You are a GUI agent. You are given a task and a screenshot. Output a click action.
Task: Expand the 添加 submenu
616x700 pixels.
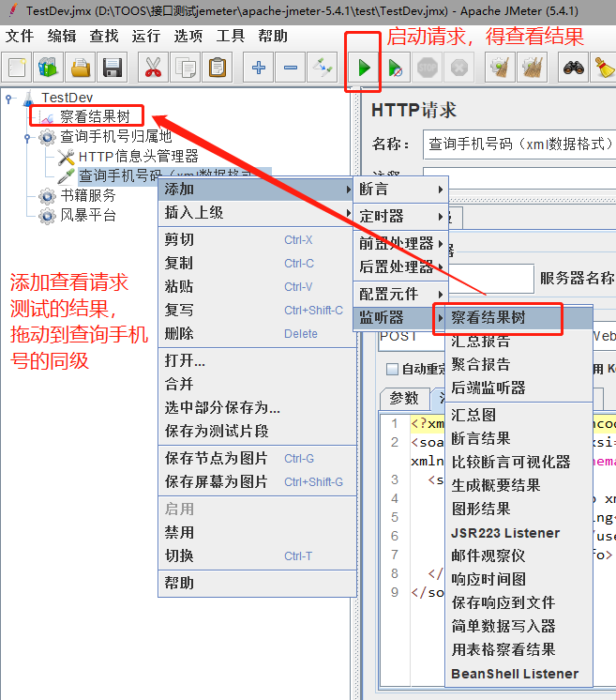pos(257,190)
